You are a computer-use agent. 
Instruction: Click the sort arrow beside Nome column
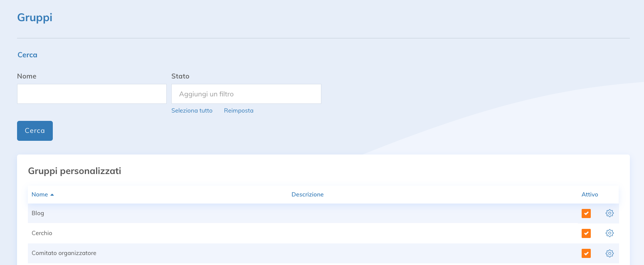52,195
